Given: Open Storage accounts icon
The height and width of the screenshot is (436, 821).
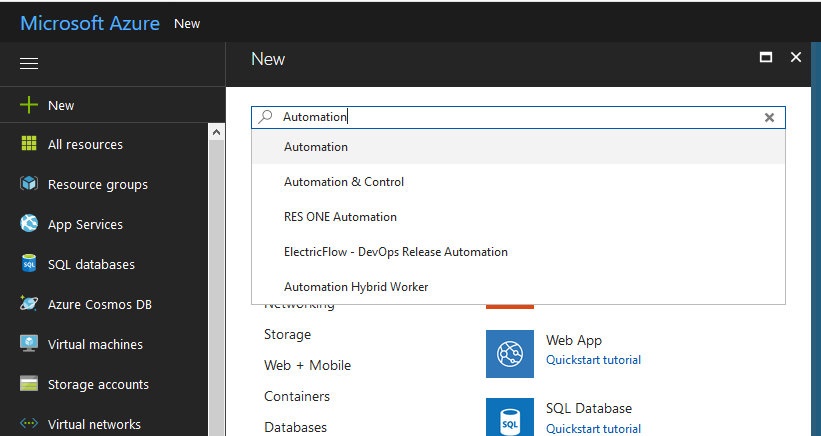Looking at the screenshot, I should click(x=29, y=384).
